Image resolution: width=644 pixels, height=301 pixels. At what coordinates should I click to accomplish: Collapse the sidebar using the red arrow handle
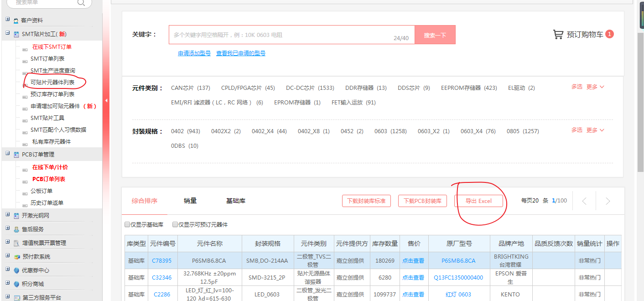click(x=106, y=101)
